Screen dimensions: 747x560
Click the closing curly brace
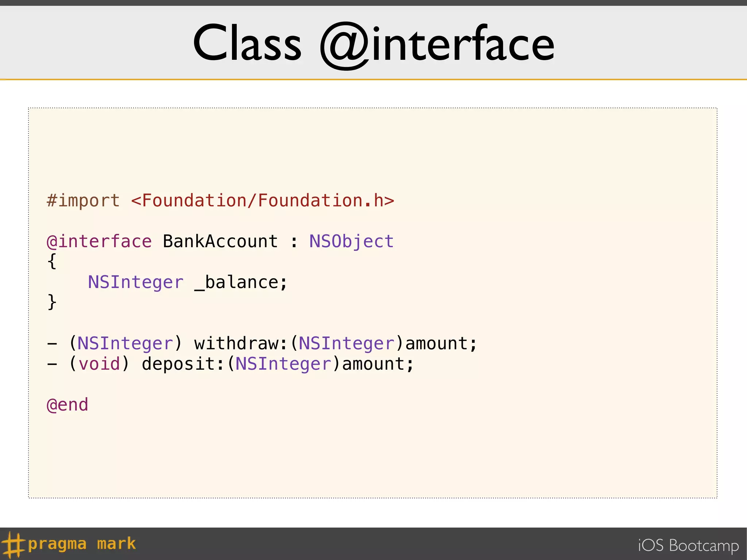click(52, 302)
